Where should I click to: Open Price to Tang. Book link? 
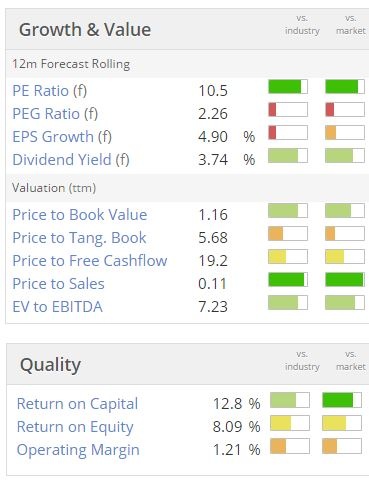[79, 238]
